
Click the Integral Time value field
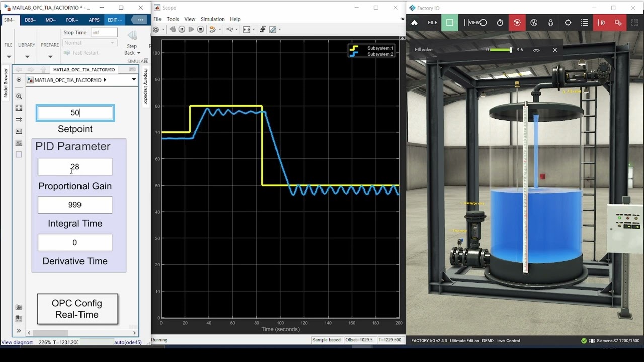[75, 205]
